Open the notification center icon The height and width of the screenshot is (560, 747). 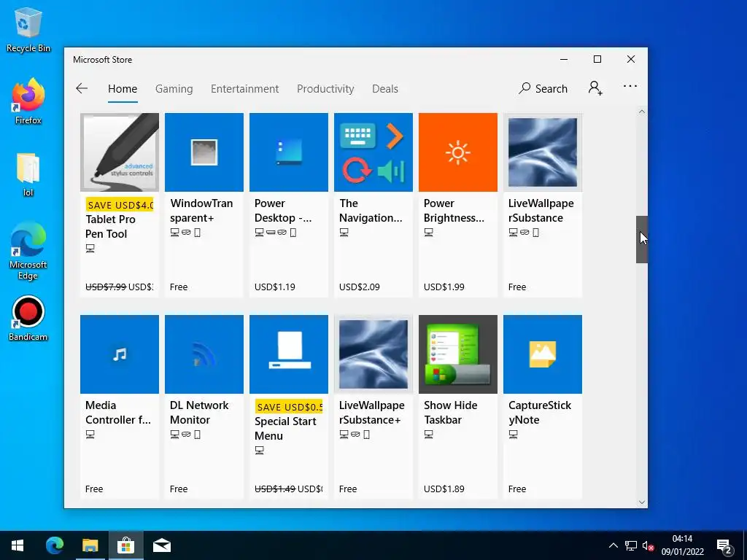[724, 546]
